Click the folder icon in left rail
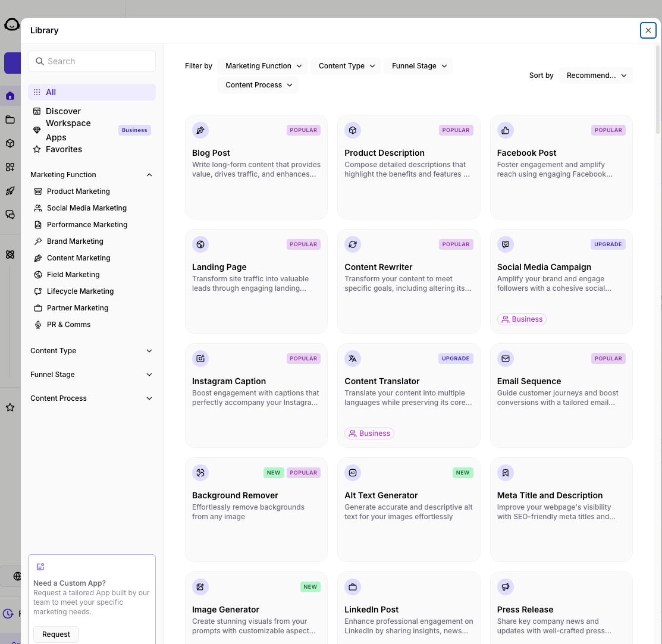Image resolution: width=662 pixels, height=644 pixels. [10, 120]
